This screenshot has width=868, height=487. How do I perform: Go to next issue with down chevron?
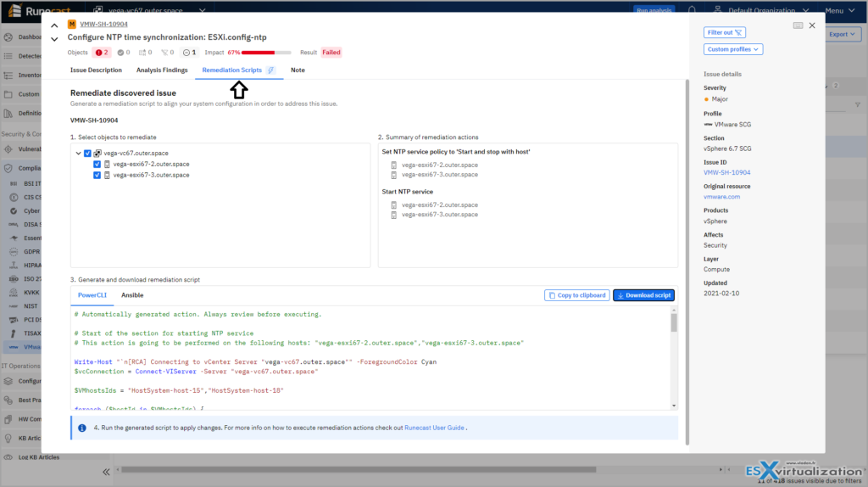click(x=54, y=39)
